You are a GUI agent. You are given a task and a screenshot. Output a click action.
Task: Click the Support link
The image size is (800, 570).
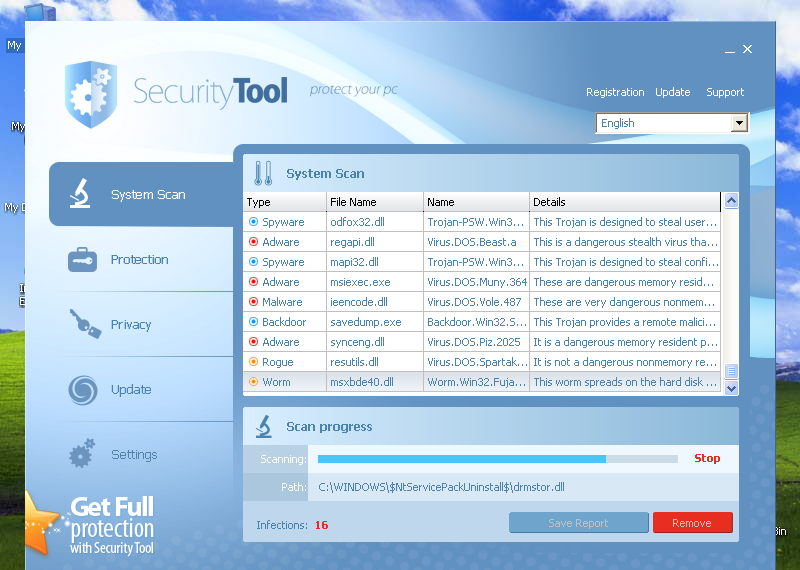(x=725, y=92)
